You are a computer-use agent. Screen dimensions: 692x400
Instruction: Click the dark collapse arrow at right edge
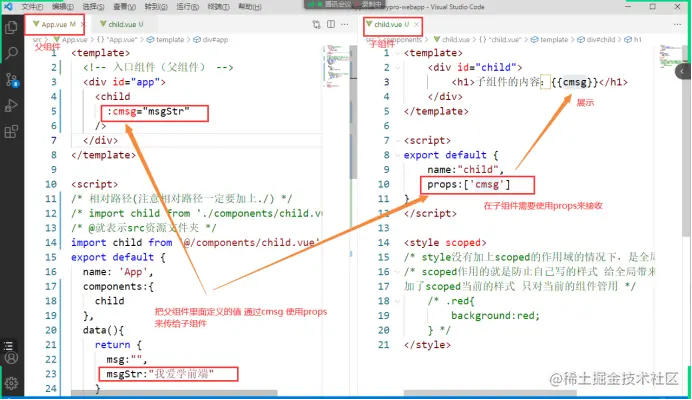coord(682,71)
